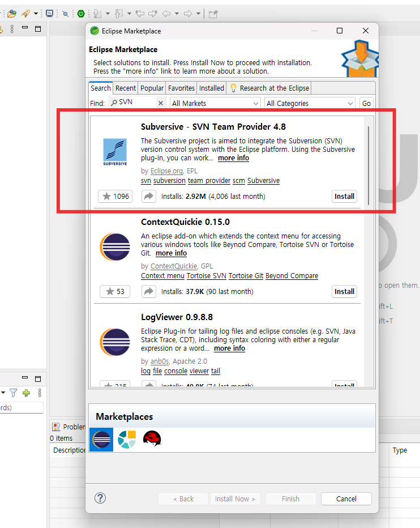
Task: Click the blue monitor console toolbar icon
Action: coord(49,14)
